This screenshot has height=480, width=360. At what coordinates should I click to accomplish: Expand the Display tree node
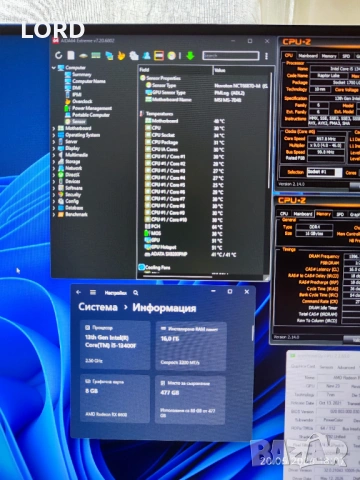54,148
